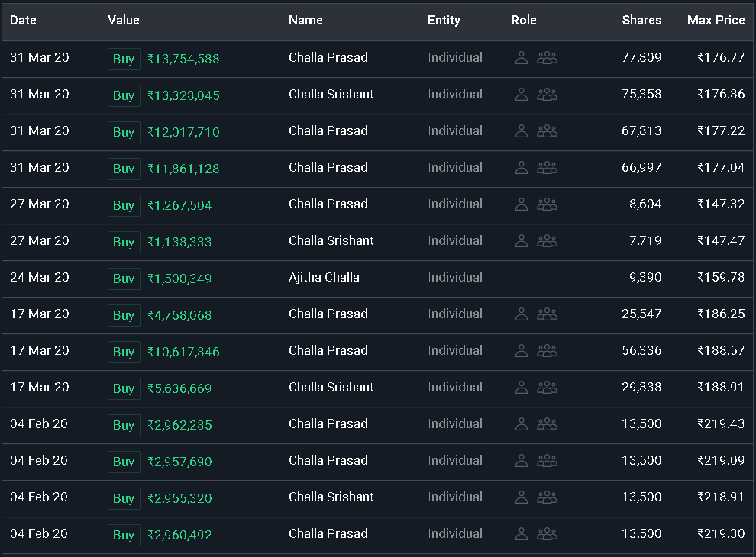Sort by the Name column header
756x557 pixels.
305,21
